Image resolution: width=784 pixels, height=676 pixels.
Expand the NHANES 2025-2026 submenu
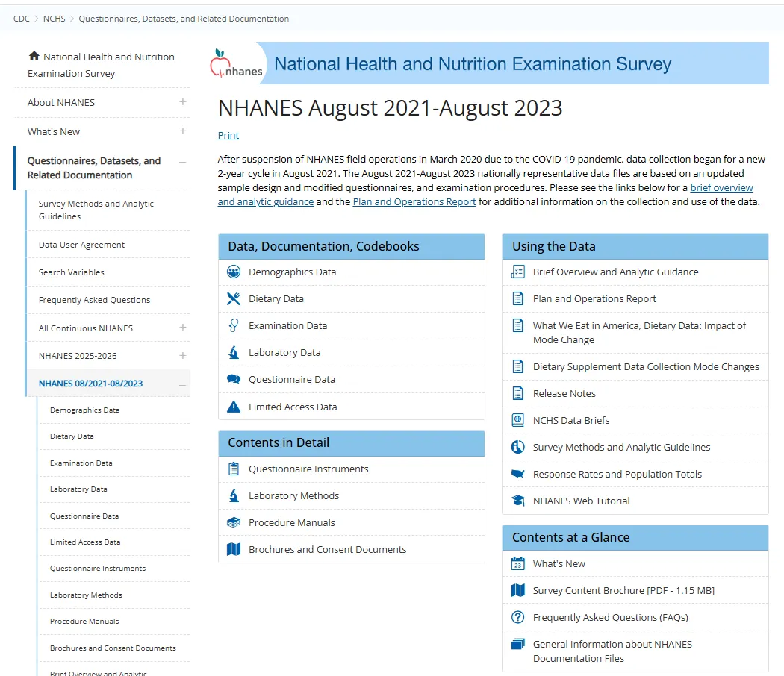point(183,356)
